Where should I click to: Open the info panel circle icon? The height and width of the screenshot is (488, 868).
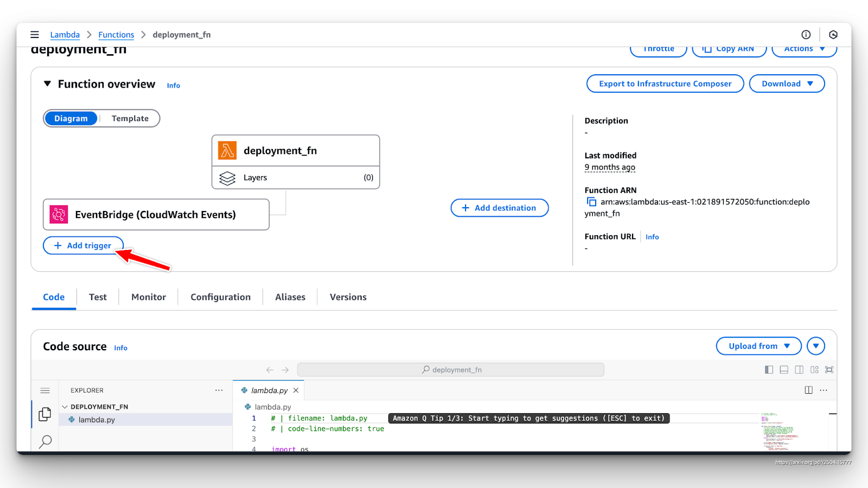click(x=806, y=35)
